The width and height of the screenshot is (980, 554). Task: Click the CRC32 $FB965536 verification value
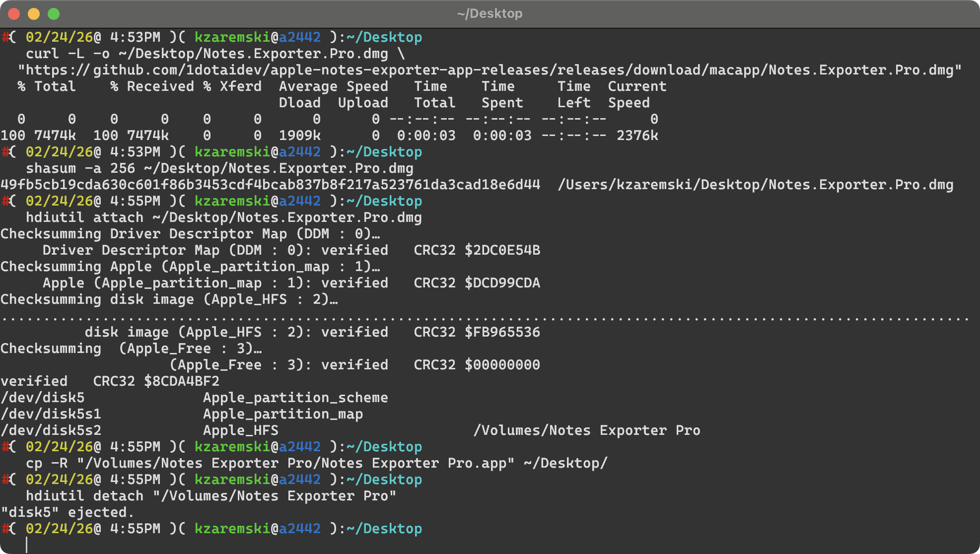pyautogui.click(x=477, y=332)
